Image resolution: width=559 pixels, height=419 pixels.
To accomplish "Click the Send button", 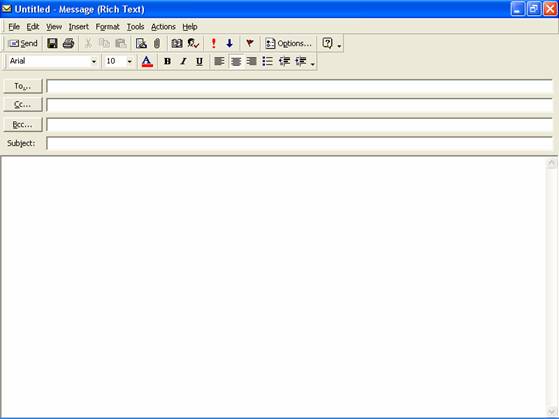I will coord(23,44).
